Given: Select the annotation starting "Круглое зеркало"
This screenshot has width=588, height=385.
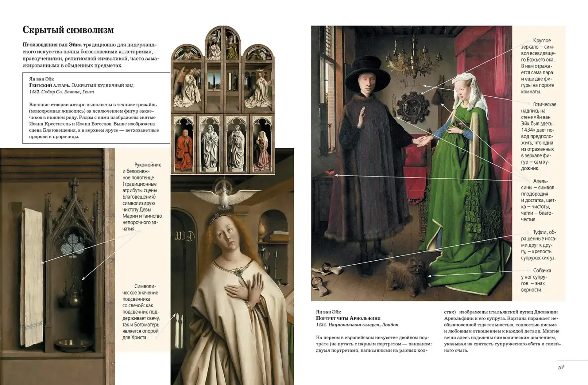Looking at the screenshot, I should pyautogui.click(x=538, y=66).
